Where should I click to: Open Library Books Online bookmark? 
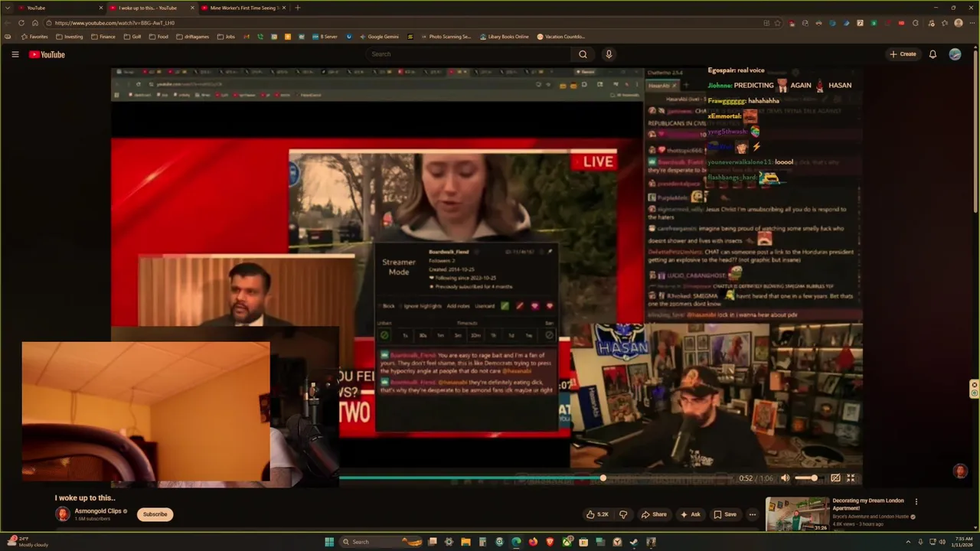click(x=504, y=37)
